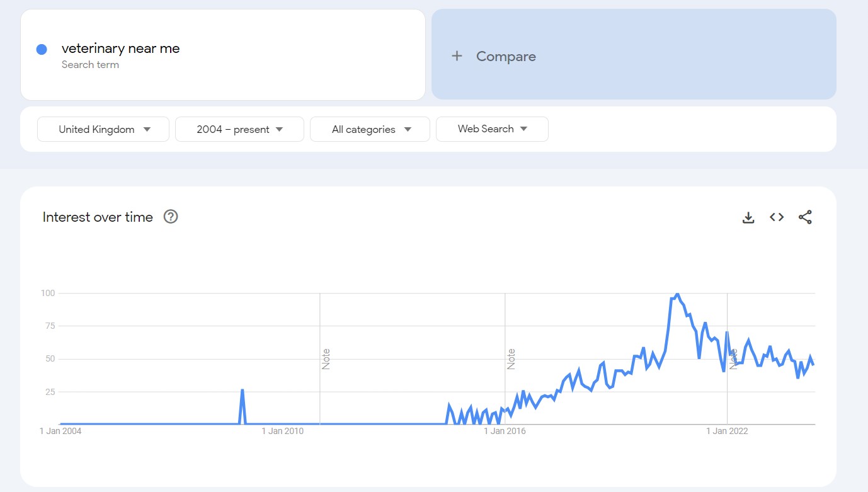Screen dimensions: 868x492
Task: Click the Compare label text
Action: point(506,56)
